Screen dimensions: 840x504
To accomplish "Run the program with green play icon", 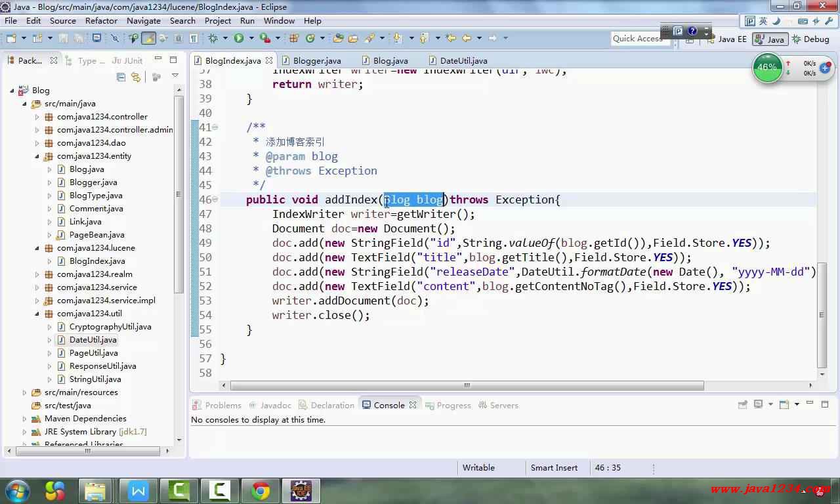I will click(238, 39).
